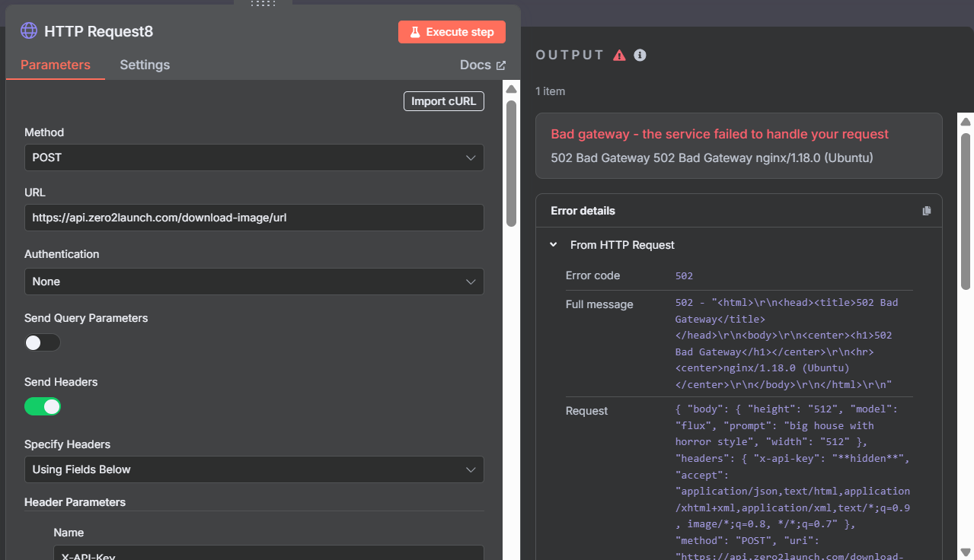Click the output scrollbar up arrow

coord(966,122)
